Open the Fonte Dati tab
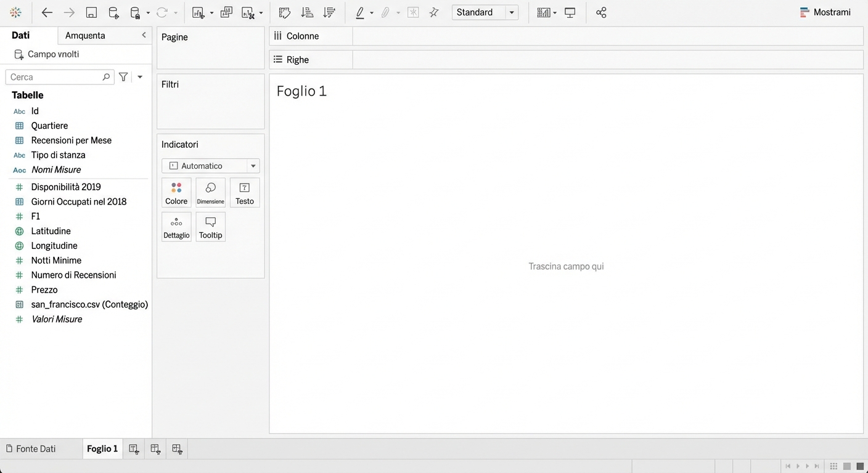This screenshot has height=473, width=868. click(36, 449)
